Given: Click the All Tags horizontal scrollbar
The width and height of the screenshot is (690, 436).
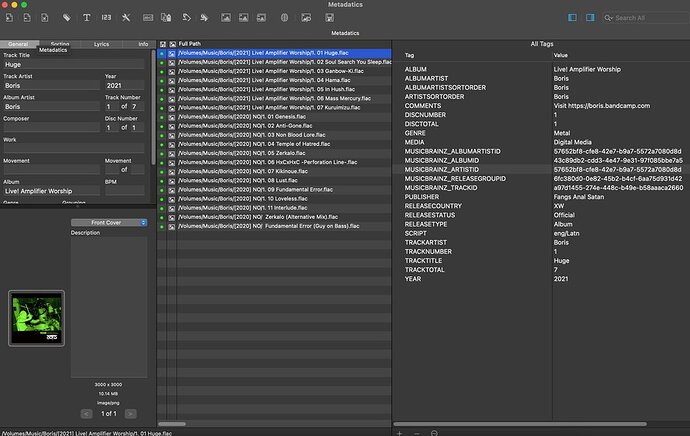Looking at the screenshot, I should [x=520, y=424].
